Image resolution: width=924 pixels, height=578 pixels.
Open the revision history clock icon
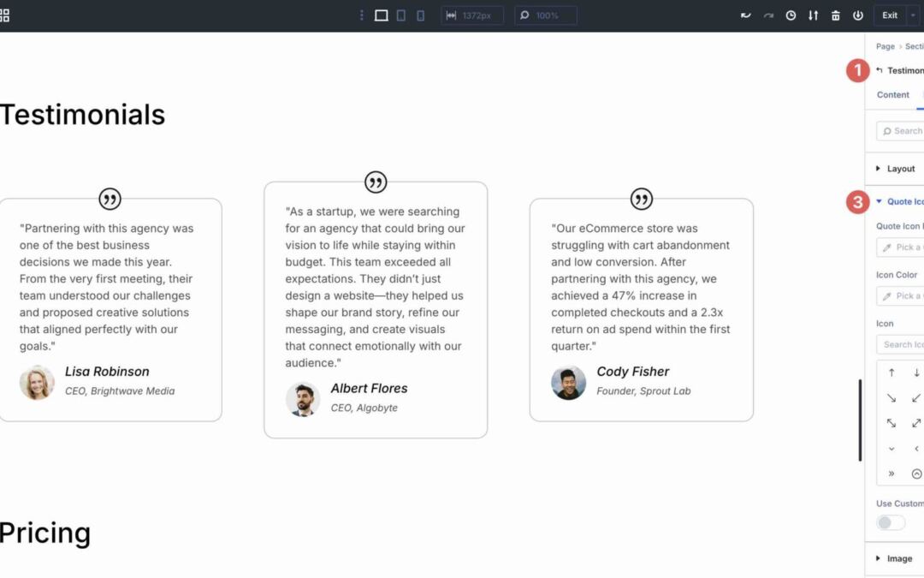point(791,15)
